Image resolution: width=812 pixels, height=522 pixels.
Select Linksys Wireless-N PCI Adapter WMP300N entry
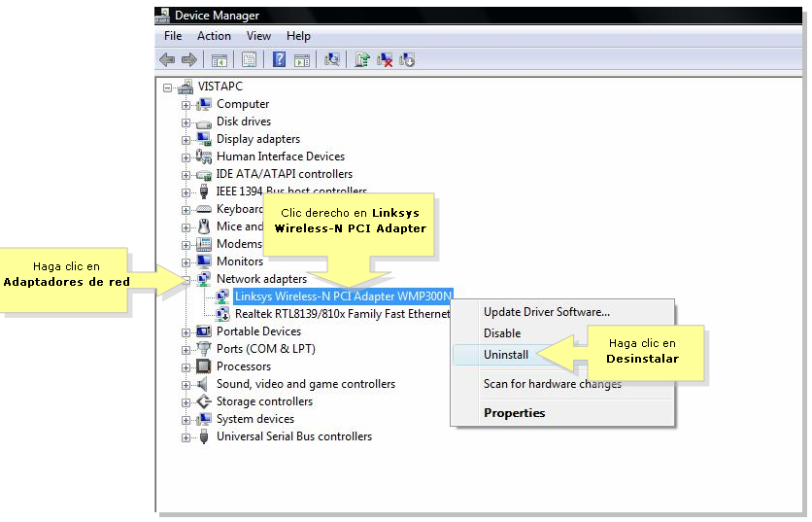(343, 296)
